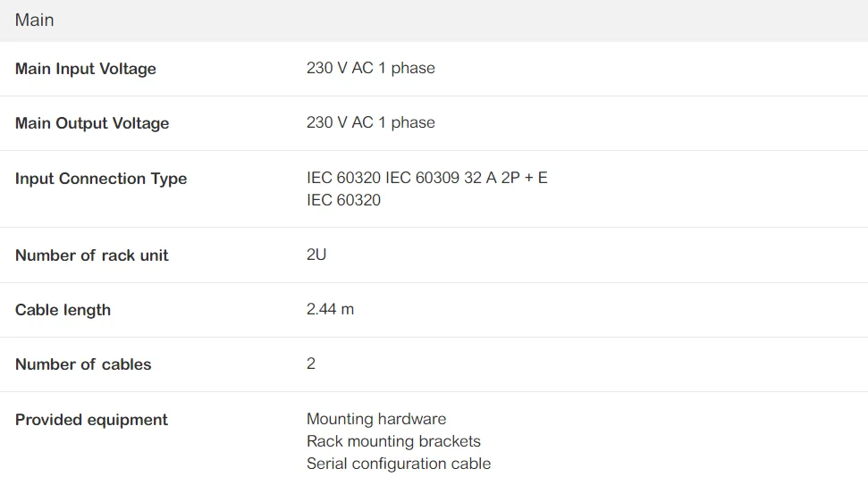
Task: Click the first IEC 60320 on the top line
Action: (x=343, y=178)
